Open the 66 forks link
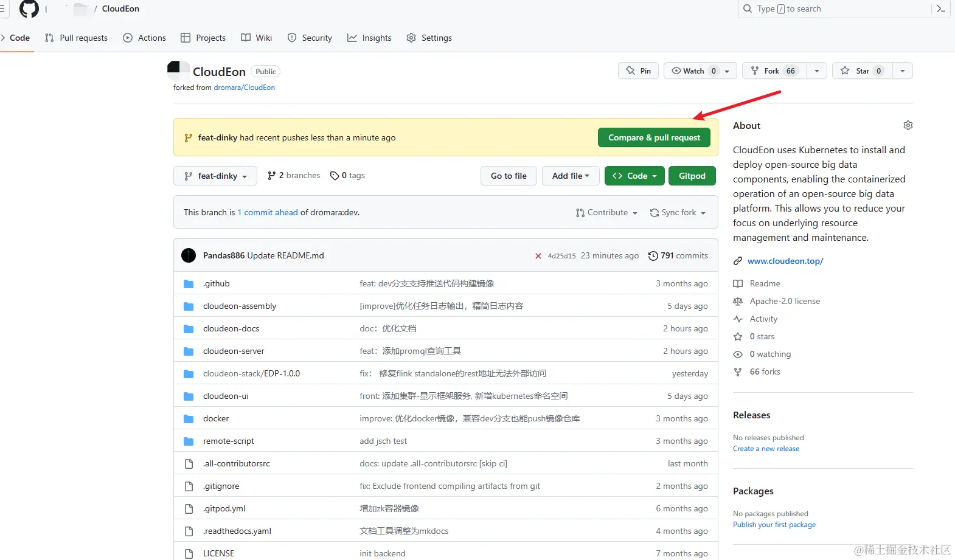This screenshot has width=955, height=560. tap(765, 372)
